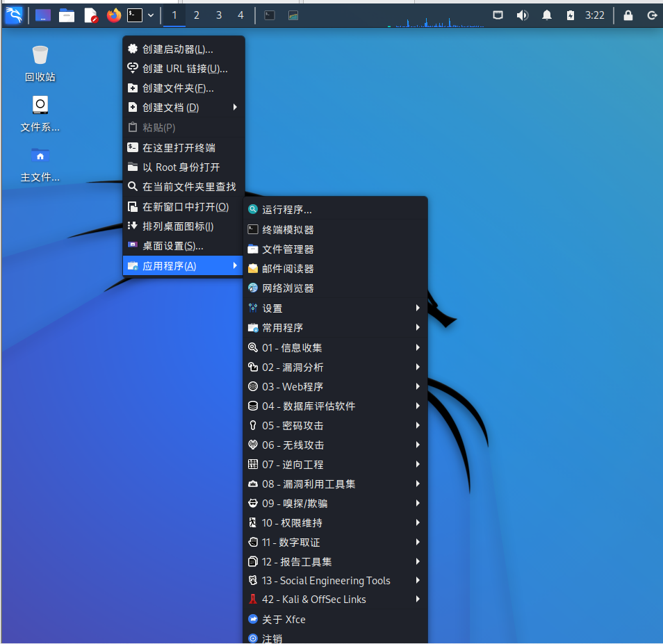Screen dimensions: 663x644
Task: Lock the screen with padlock icon
Action: 628,16
